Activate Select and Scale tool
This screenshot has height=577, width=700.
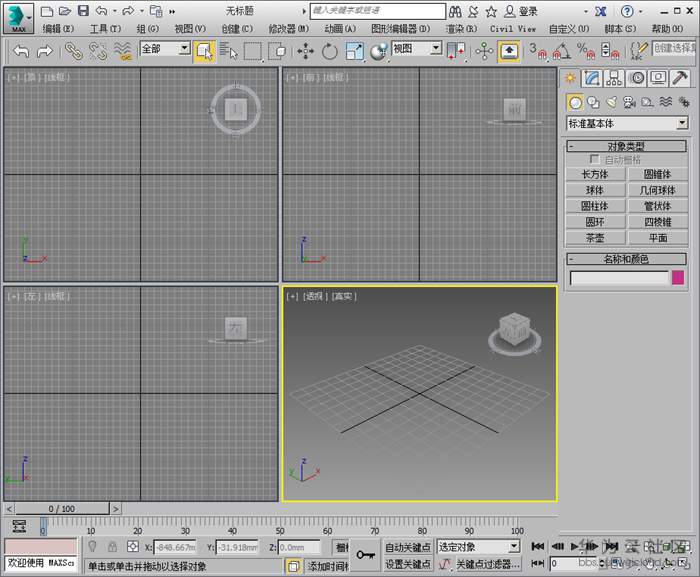coord(354,51)
